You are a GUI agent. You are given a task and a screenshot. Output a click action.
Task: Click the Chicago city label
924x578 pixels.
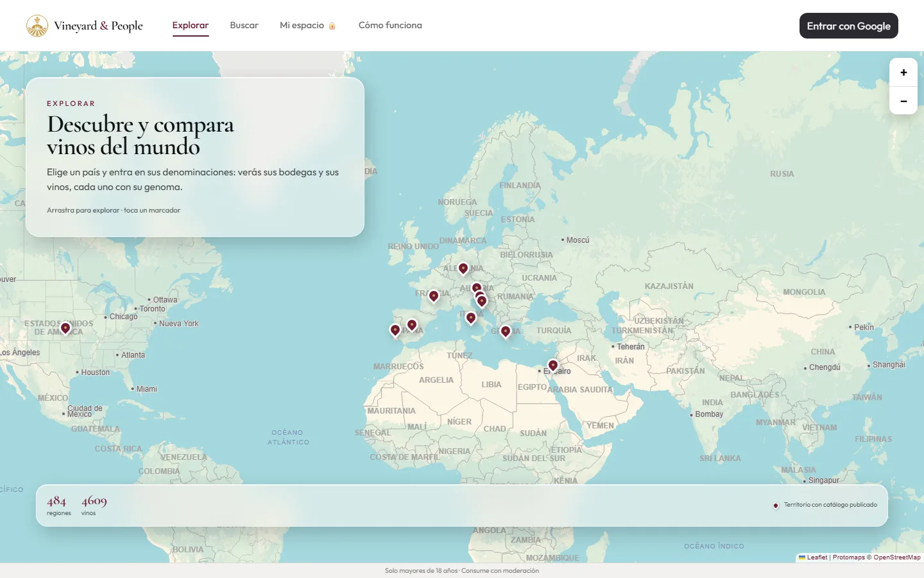pyautogui.click(x=121, y=317)
